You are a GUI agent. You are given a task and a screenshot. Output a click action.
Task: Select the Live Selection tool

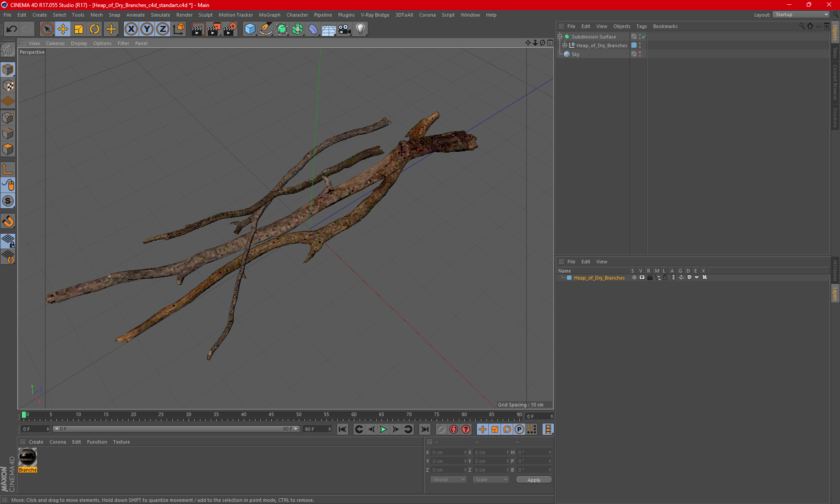(47, 29)
